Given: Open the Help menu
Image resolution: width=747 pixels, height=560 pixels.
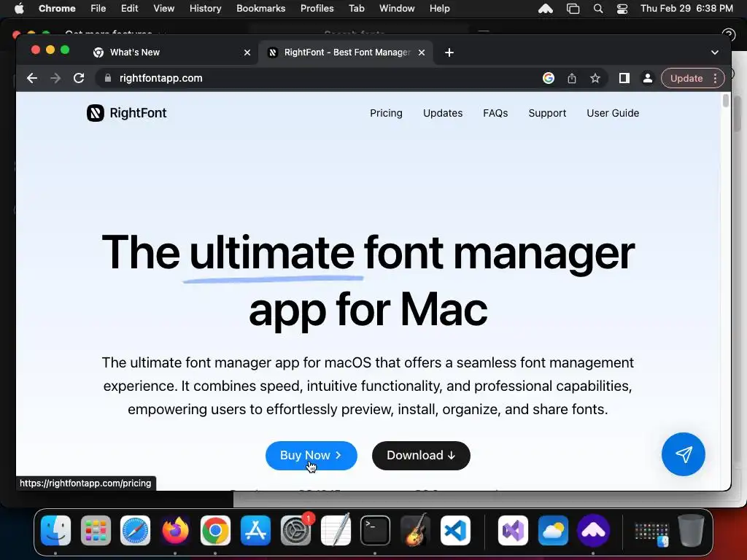Looking at the screenshot, I should tap(440, 9).
